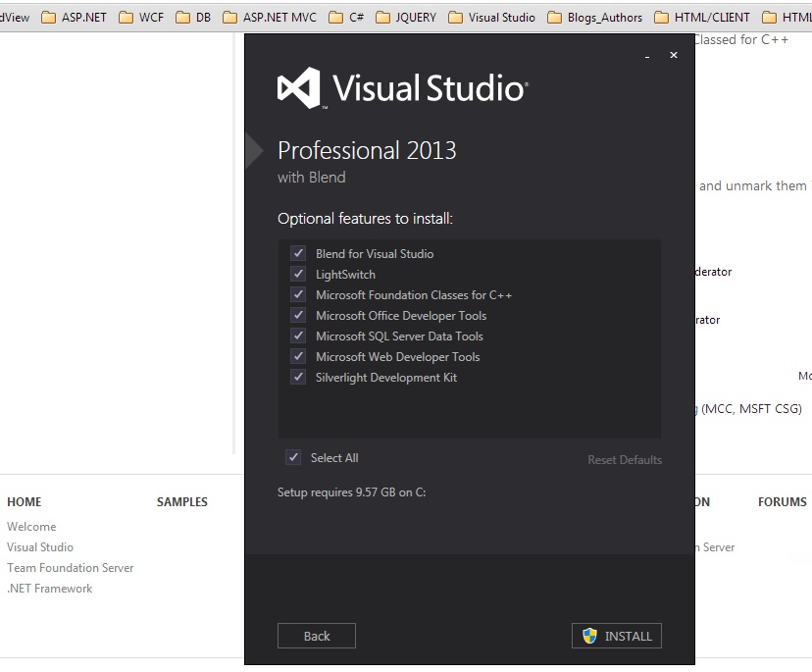Open the JQUERY bookmarks folder
812x672 pixels.
(406, 18)
